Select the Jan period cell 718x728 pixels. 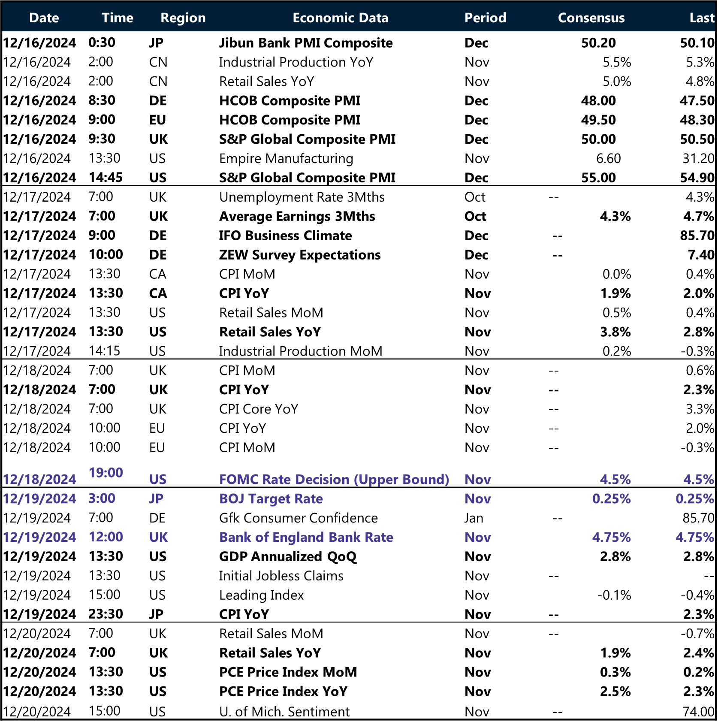coord(474,518)
